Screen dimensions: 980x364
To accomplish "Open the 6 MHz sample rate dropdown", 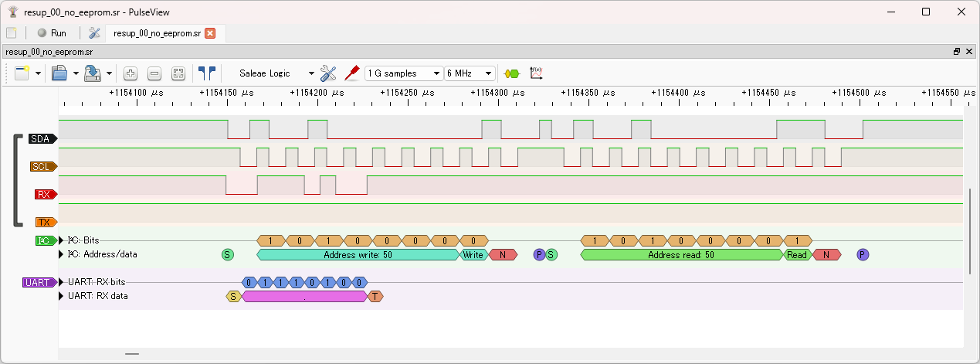I will (x=470, y=73).
